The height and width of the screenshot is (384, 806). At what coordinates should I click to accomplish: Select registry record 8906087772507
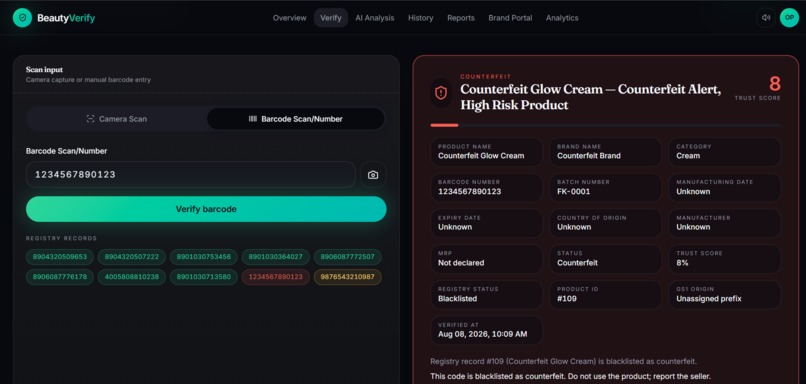[347, 257]
